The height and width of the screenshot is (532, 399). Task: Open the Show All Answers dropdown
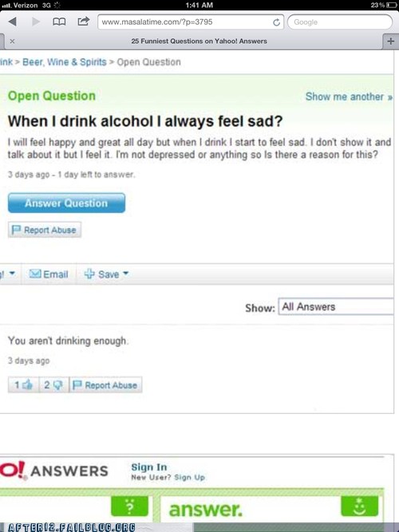(336, 307)
